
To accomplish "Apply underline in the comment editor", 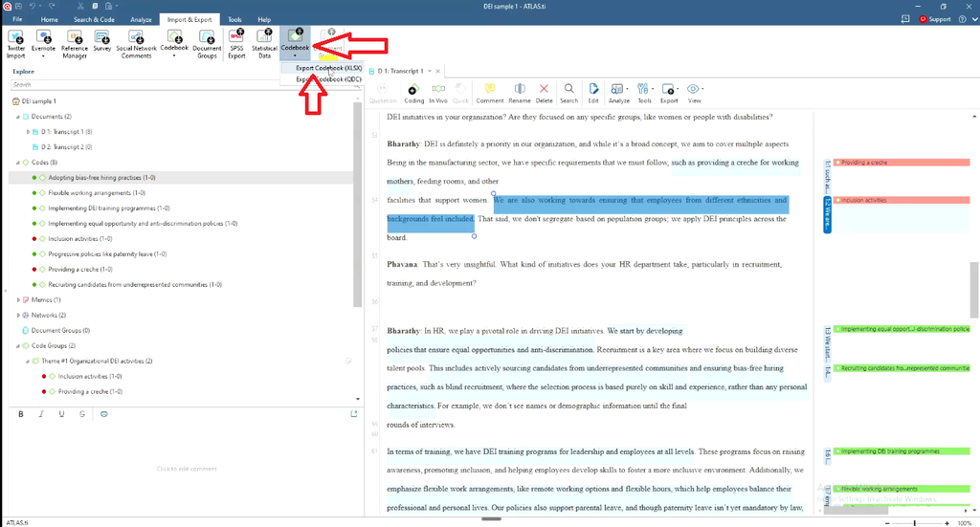I will pyautogui.click(x=61, y=414).
